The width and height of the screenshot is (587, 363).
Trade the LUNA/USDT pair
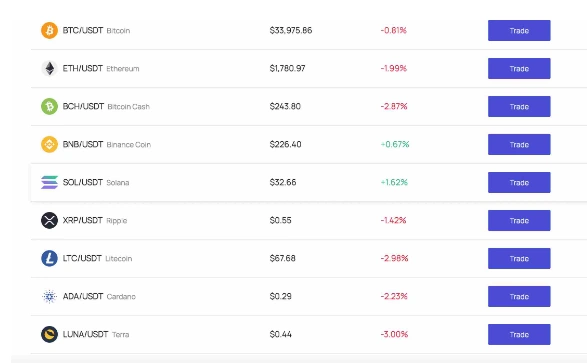point(519,334)
